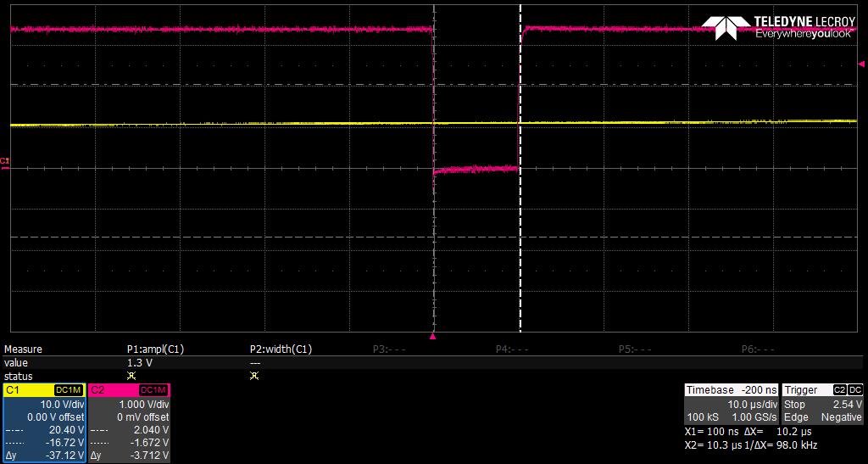Screen dimensions: 868x464
Task: Click the cursor readout 'X2= 10.3 µs'
Action: coord(713,445)
